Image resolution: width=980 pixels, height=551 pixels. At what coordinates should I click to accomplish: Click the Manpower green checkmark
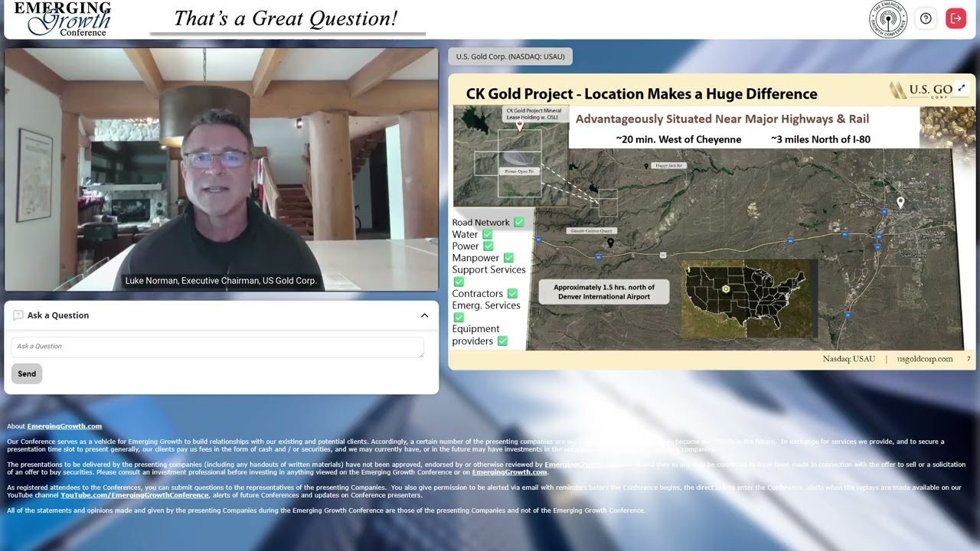click(x=508, y=258)
